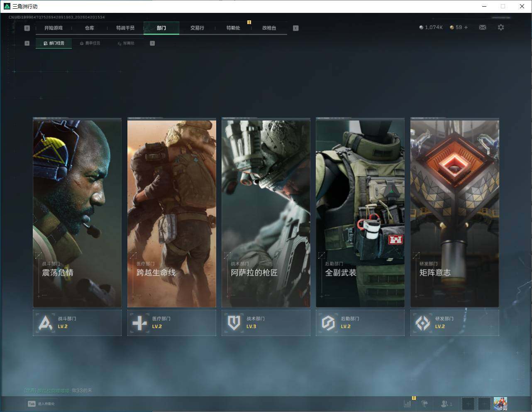Click the second empty squad slot plus
532x412 pixels.
pyautogui.click(x=484, y=403)
